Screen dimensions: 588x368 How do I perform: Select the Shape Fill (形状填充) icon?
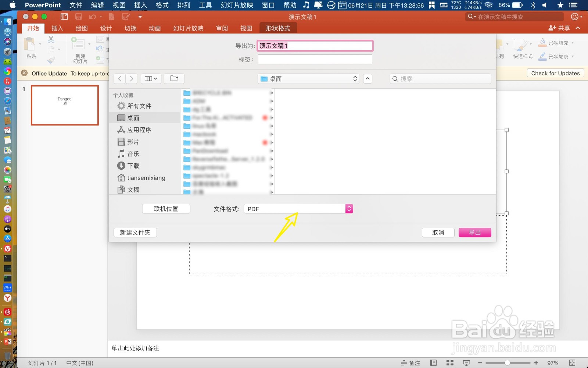tap(543, 42)
